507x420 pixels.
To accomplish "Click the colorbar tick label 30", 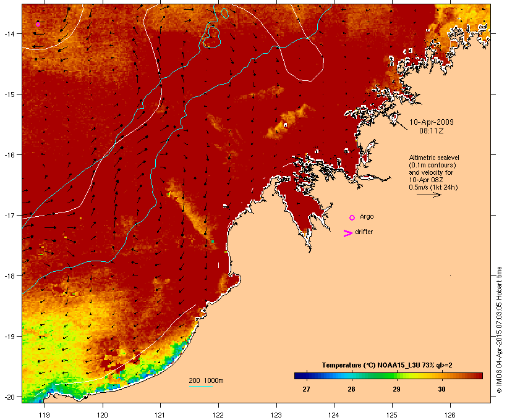I will tap(441, 389).
